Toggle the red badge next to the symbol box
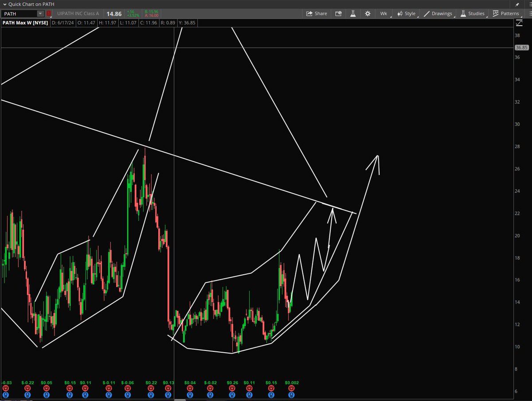Image resolution: width=532 pixels, height=401 pixels. 49,13
